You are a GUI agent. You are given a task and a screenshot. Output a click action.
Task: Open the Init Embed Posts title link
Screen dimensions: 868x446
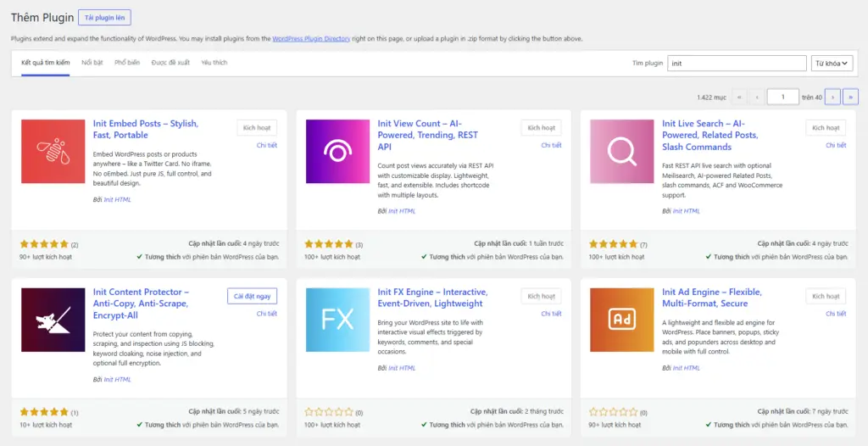tap(146, 129)
